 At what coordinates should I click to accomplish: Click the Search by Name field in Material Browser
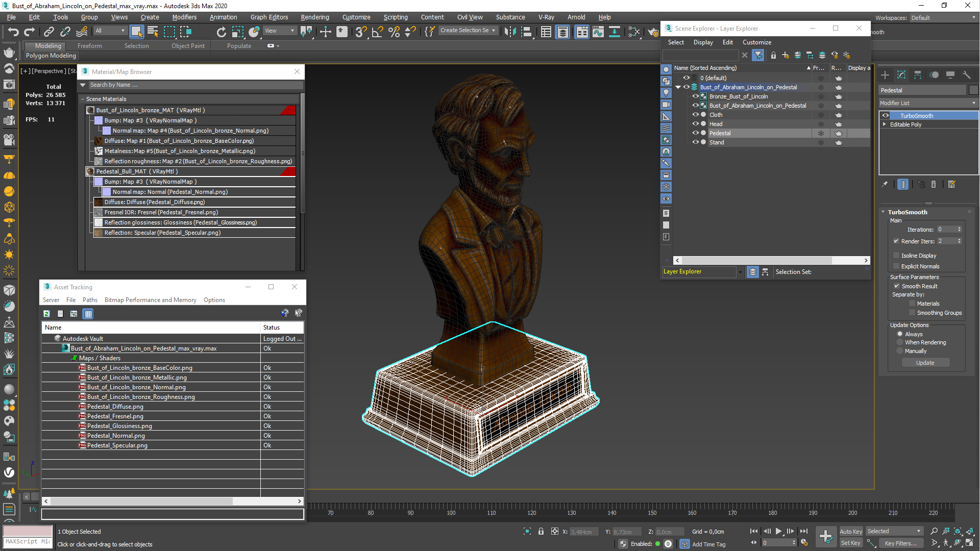point(195,85)
